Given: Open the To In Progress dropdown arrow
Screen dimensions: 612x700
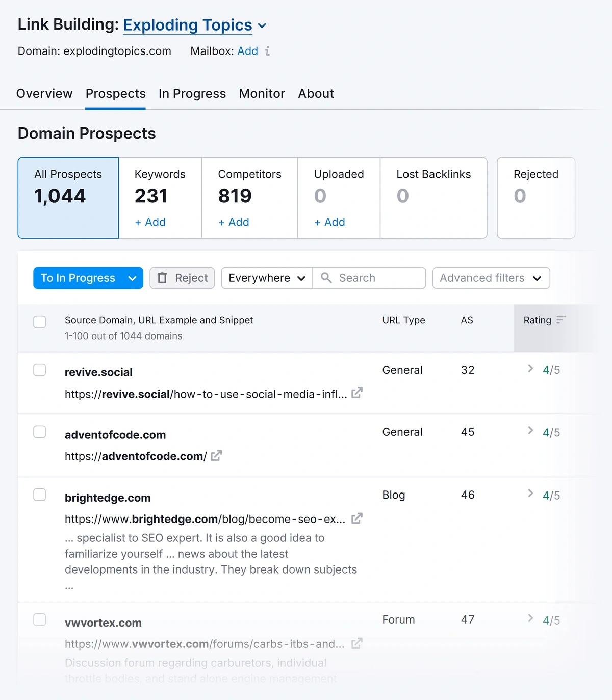Looking at the screenshot, I should 132,278.
